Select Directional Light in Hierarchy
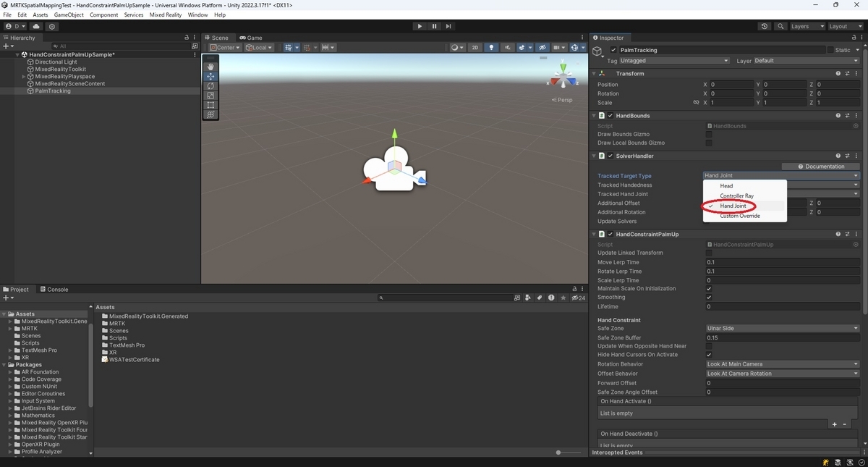This screenshot has height=467, width=868. click(56, 62)
